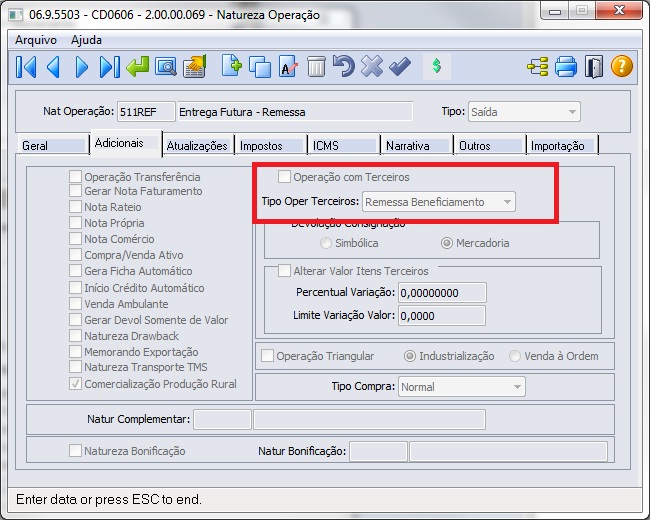Image resolution: width=650 pixels, height=520 pixels.
Task: Open Tipo Compra dropdown
Action: pos(462,387)
